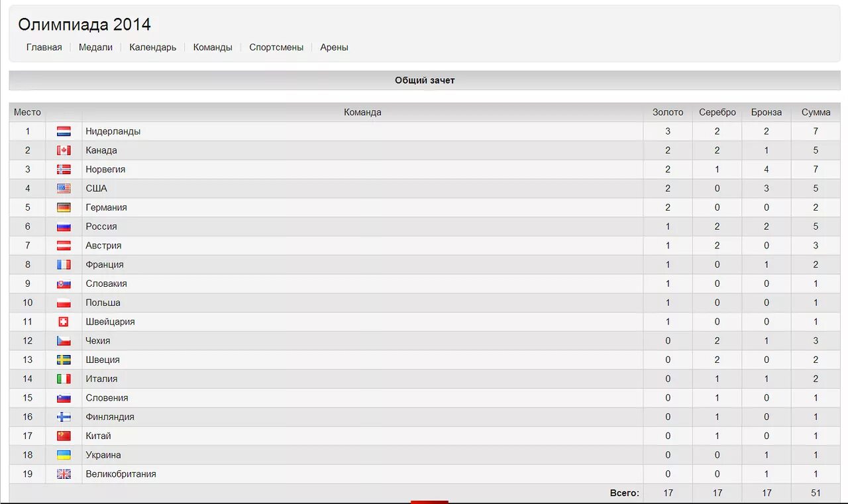Select the Финляндия team name
The height and width of the screenshot is (504, 848).
pyautogui.click(x=110, y=417)
